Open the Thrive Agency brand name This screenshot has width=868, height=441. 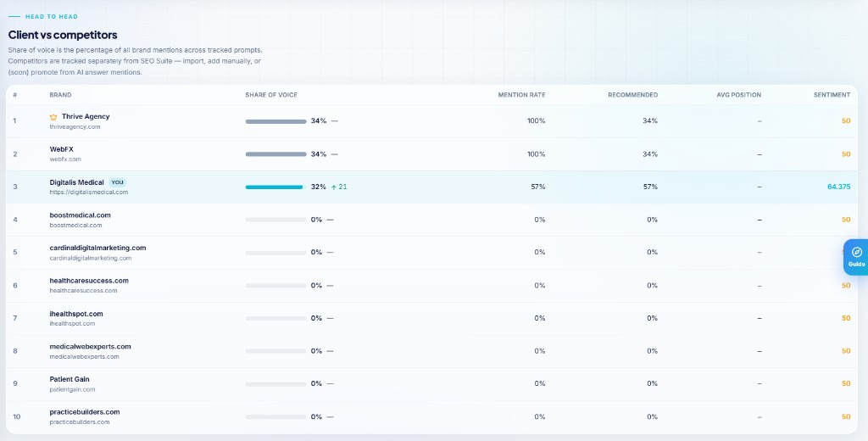(x=86, y=117)
